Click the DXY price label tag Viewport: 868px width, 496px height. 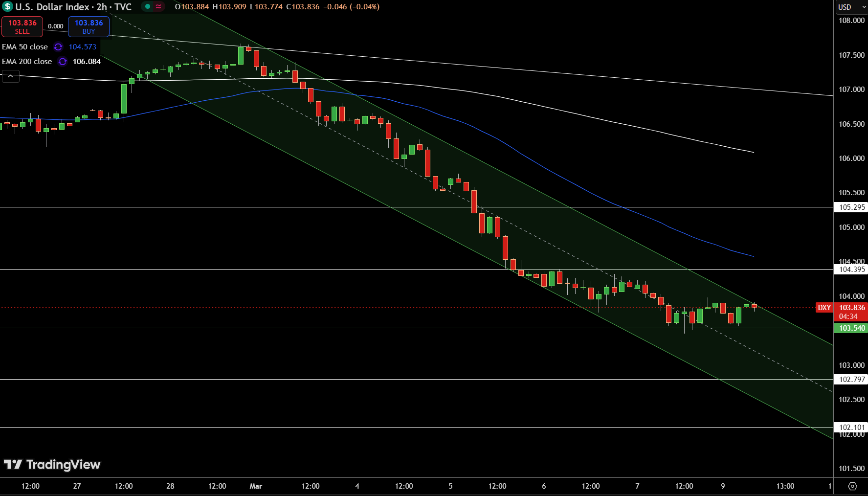(x=824, y=308)
